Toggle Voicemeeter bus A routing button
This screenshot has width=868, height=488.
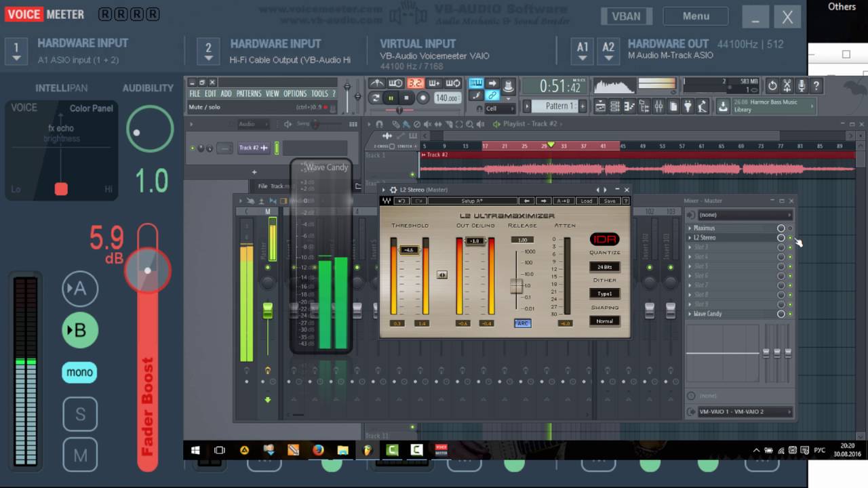point(80,289)
